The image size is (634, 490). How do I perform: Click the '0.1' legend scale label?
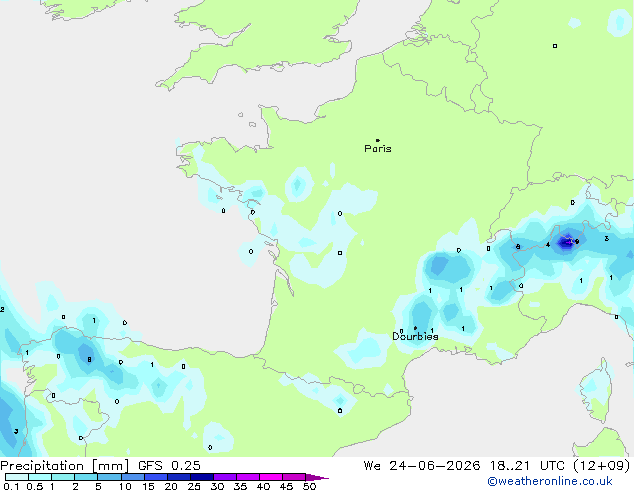pyautogui.click(x=11, y=486)
